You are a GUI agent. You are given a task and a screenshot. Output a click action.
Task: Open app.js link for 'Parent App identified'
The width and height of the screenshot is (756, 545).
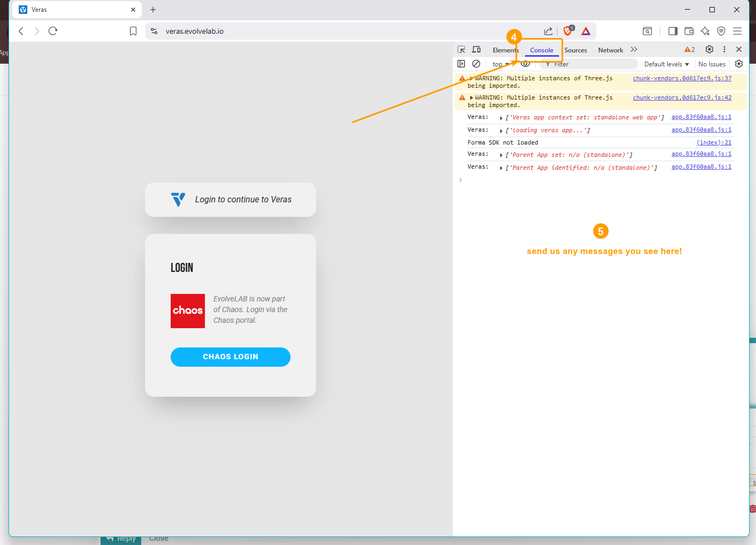point(701,166)
